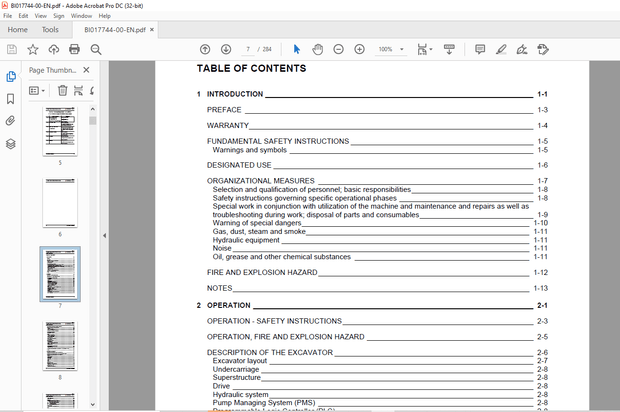Image resolution: width=620 pixels, height=412 pixels.
Task: Click the Excavator layout contents line
Action: coord(380,361)
